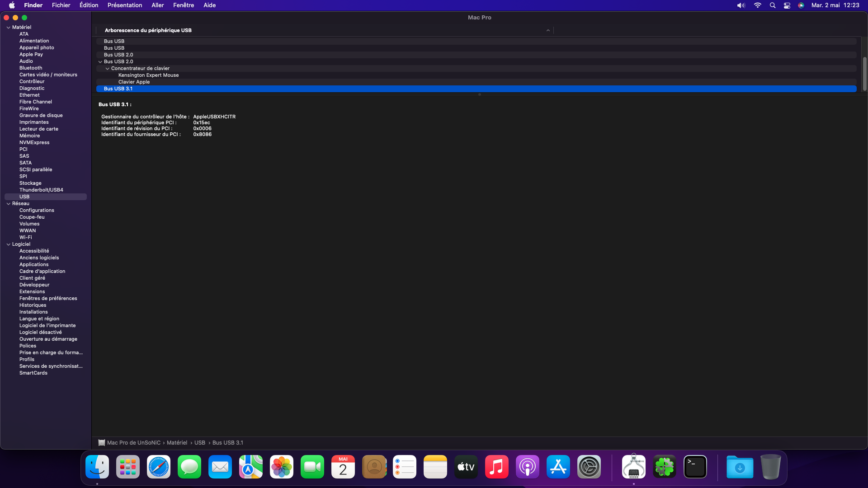
Task: Open the App Store dock icon
Action: 558,467
